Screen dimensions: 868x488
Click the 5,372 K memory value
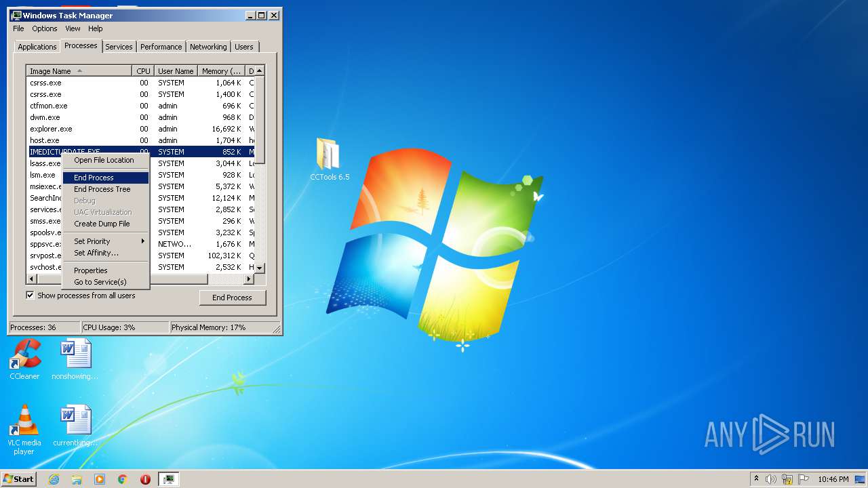(x=229, y=186)
